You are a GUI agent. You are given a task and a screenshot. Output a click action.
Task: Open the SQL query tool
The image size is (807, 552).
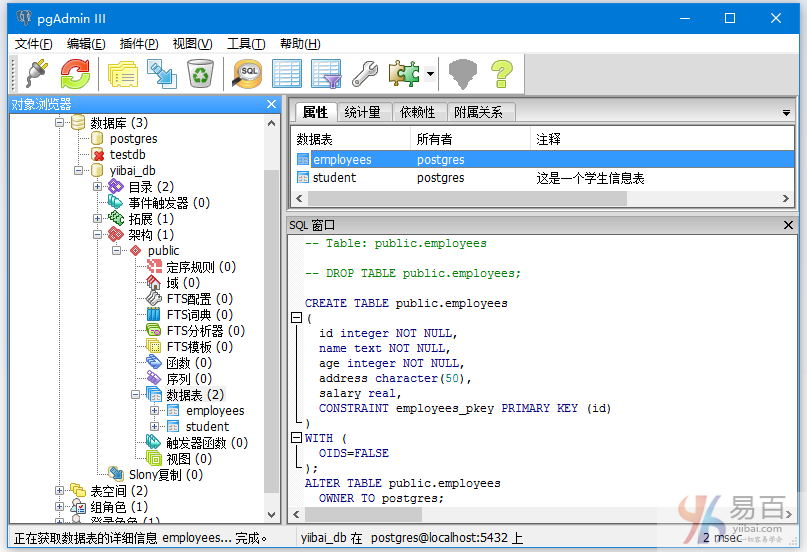click(246, 73)
